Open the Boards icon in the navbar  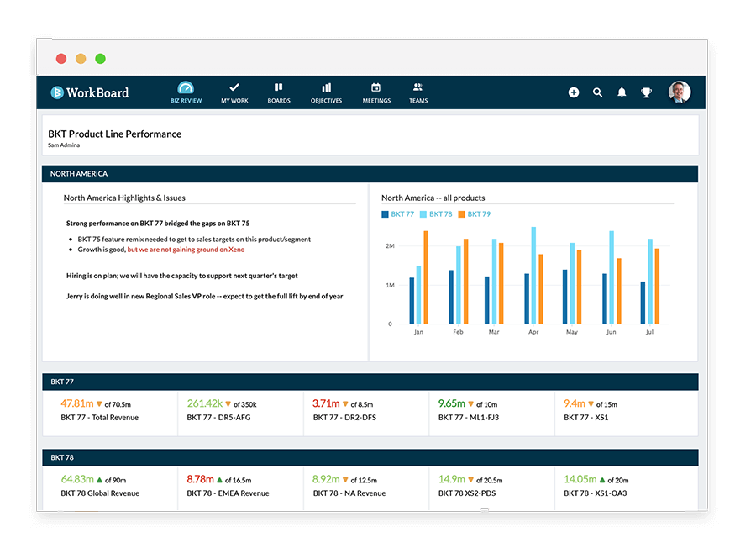pyautogui.click(x=279, y=87)
